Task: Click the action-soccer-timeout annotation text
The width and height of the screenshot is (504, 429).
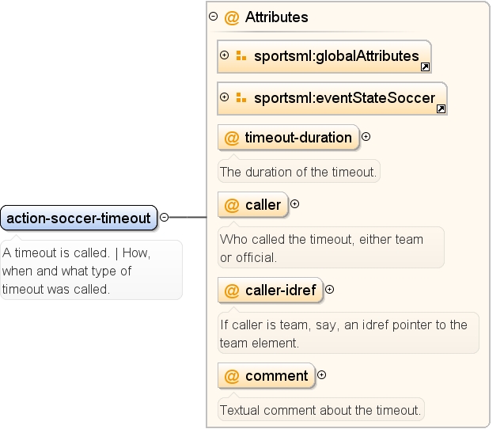Action: pyautogui.click(x=77, y=271)
